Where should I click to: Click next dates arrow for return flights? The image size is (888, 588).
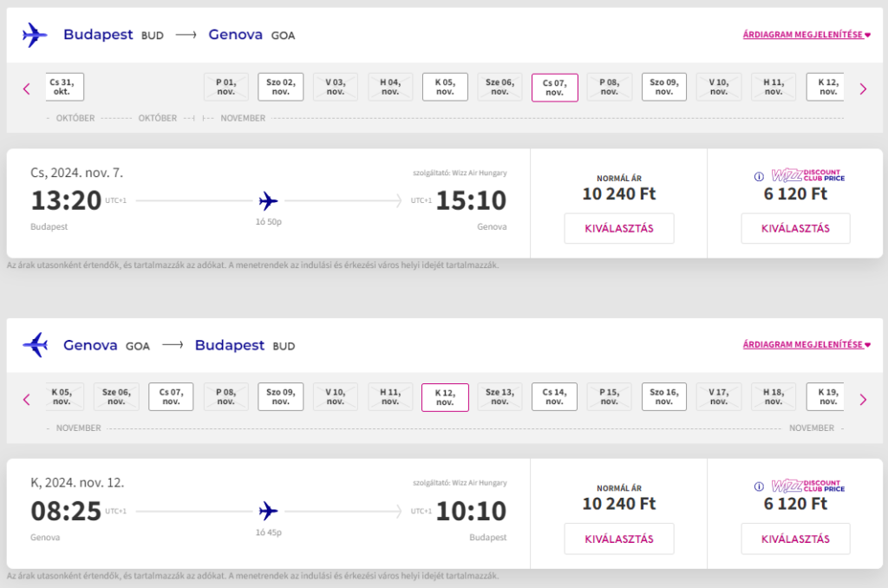(862, 399)
